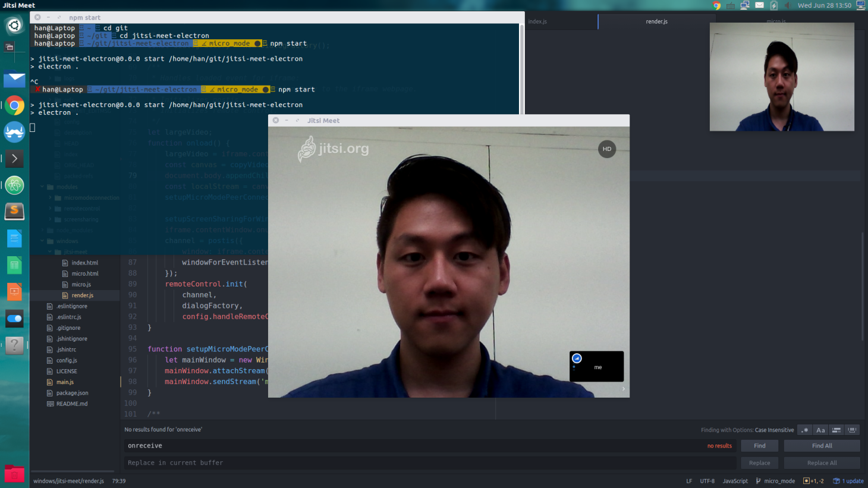Open the help question-mark dock icon

[x=14, y=345]
